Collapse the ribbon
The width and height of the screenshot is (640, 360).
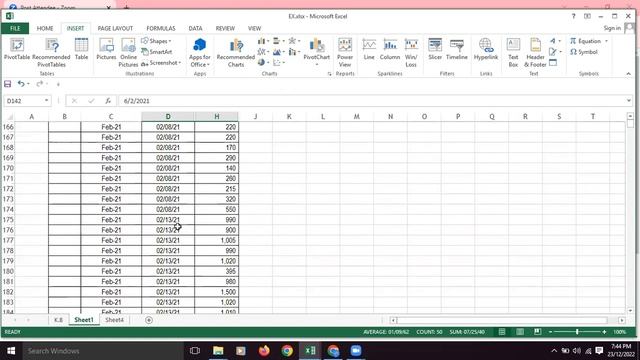pyautogui.click(x=628, y=73)
